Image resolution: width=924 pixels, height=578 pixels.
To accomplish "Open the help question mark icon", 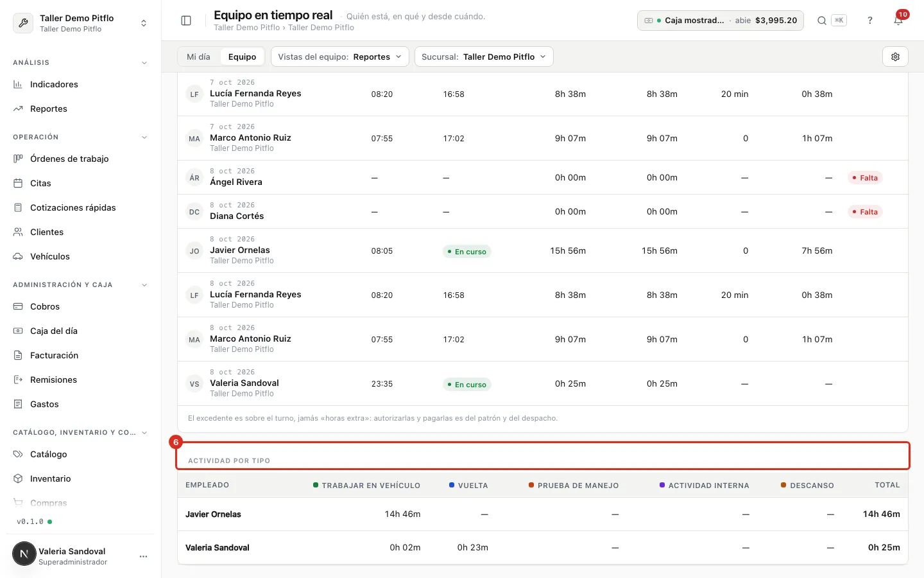I will [x=870, y=21].
